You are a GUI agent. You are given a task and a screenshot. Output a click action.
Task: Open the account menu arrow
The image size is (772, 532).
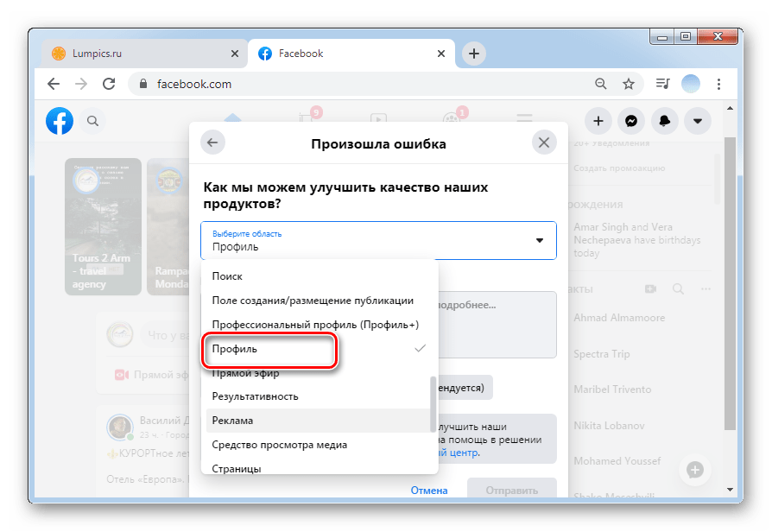pos(698,121)
